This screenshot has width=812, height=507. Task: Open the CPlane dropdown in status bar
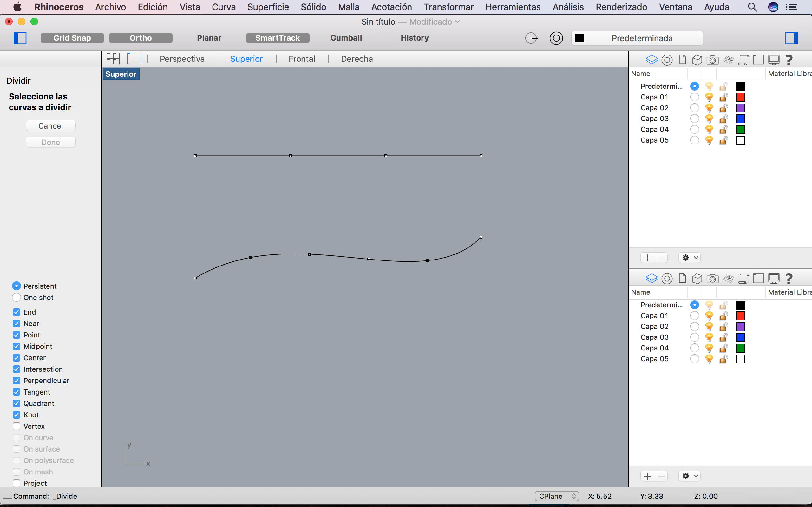[556, 496]
